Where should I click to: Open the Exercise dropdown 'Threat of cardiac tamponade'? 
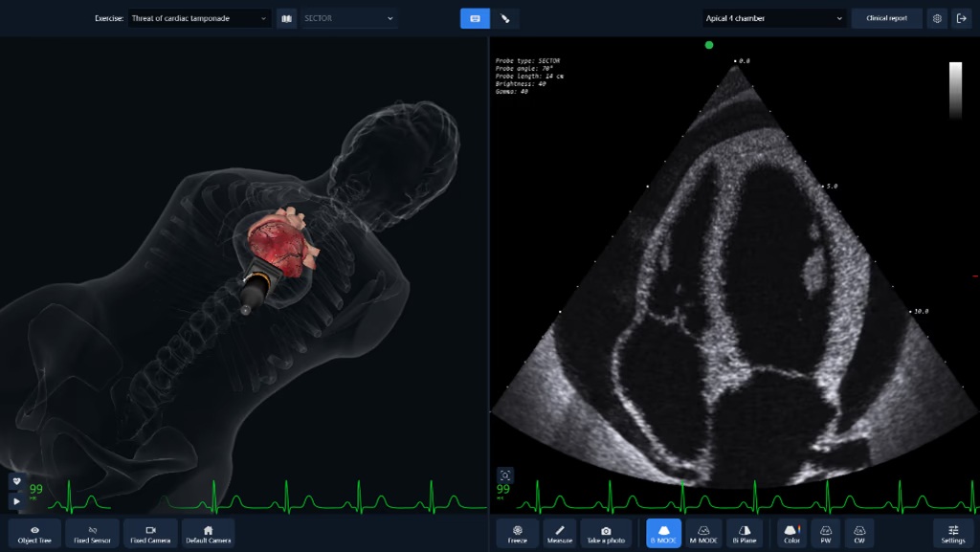pyautogui.click(x=199, y=18)
